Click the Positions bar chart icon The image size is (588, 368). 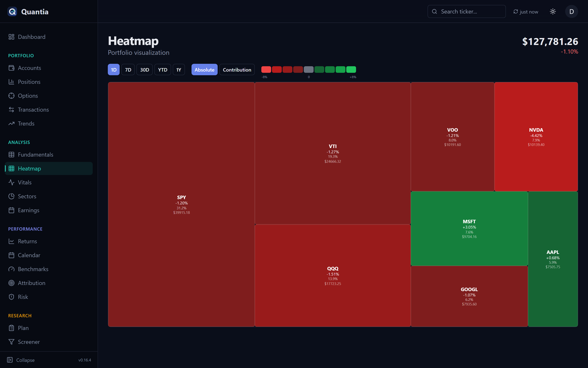11,82
